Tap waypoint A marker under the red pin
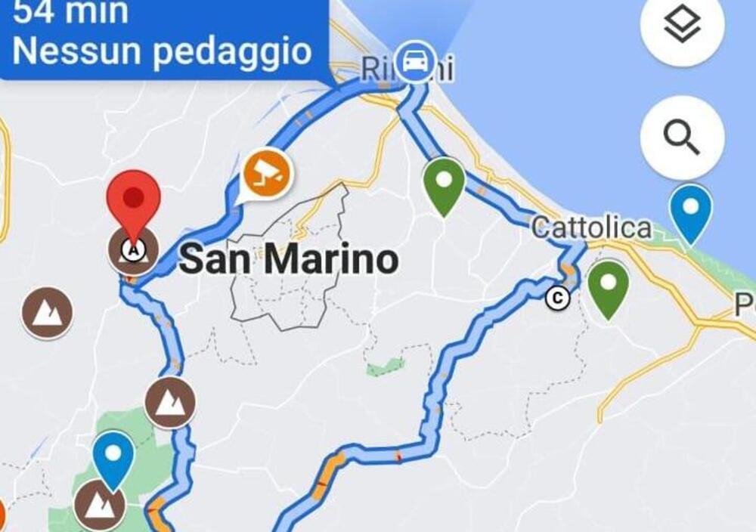The width and height of the screenshot is (756, 532). tap(134, 251)
